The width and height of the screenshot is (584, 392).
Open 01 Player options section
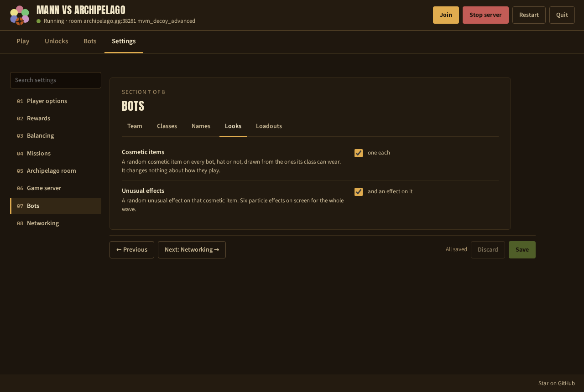pyautogui.click(x=56, y=101)
